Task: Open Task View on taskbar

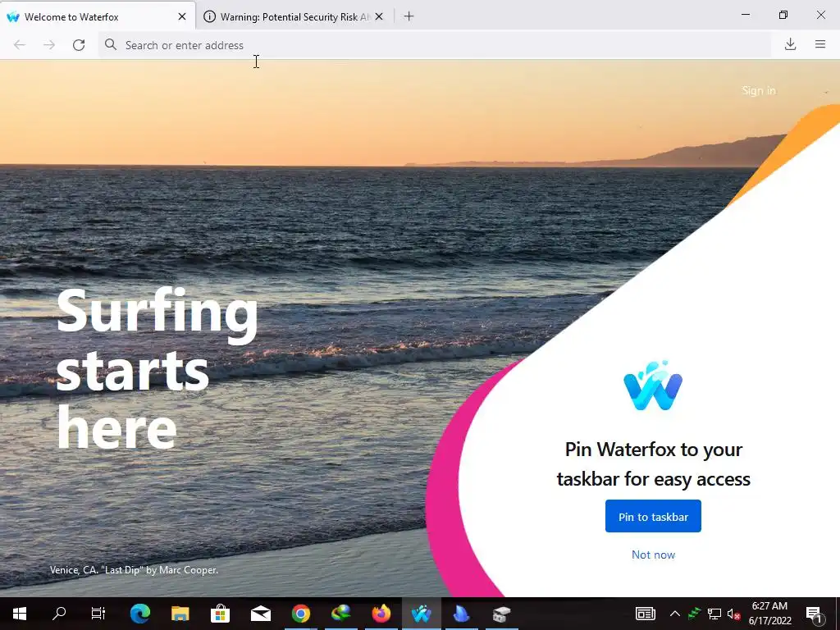Action: [x=98, y=614]
